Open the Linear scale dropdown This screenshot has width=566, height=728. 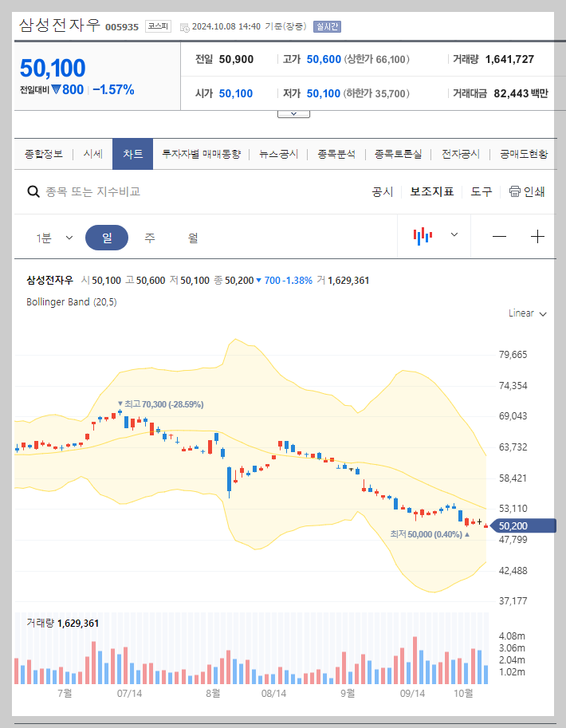pos(525,313)
